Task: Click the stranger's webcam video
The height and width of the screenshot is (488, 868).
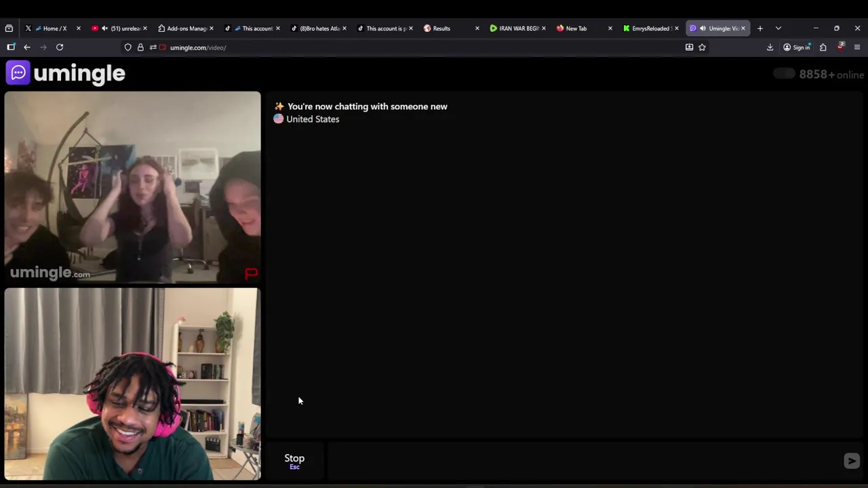Action: coord(132,187)
